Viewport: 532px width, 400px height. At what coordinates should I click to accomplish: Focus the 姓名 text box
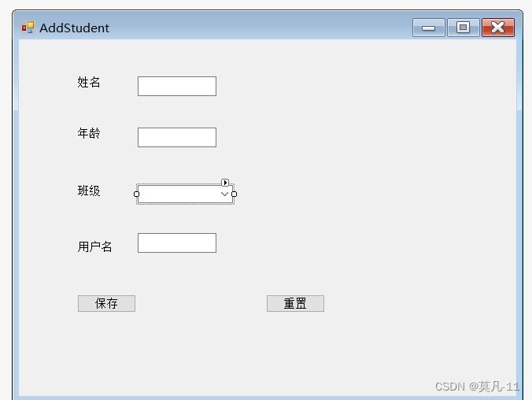click(x=177, y=87)
